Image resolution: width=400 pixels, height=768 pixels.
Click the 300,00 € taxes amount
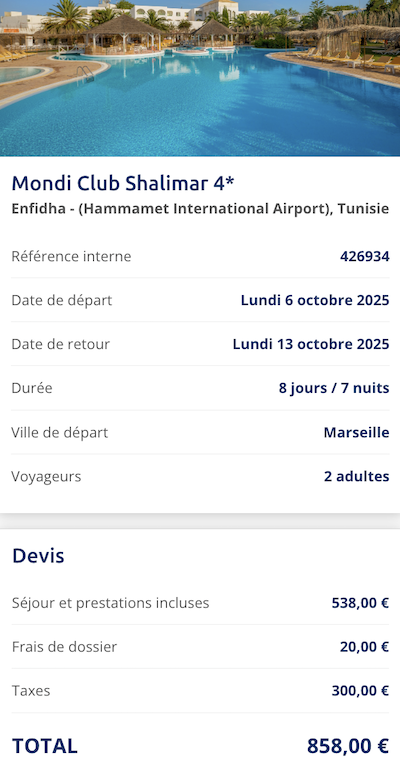(x=360, y=691)
